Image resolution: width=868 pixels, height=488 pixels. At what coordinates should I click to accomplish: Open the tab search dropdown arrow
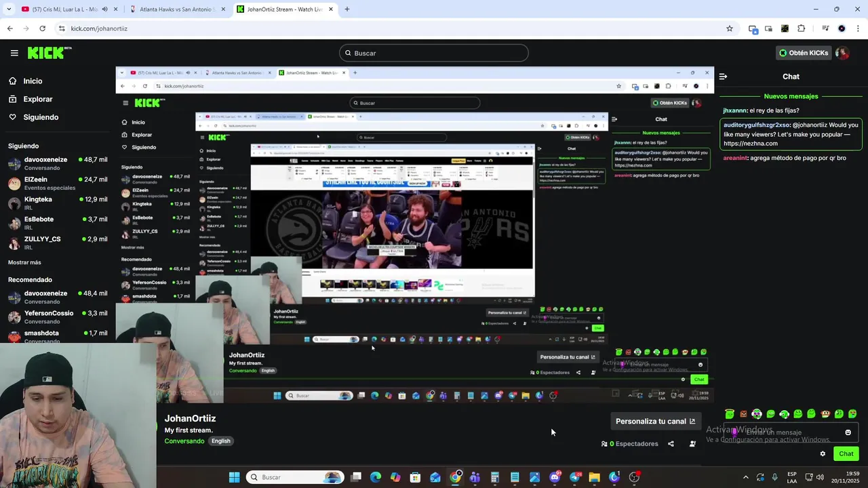[x=9, y=9]
